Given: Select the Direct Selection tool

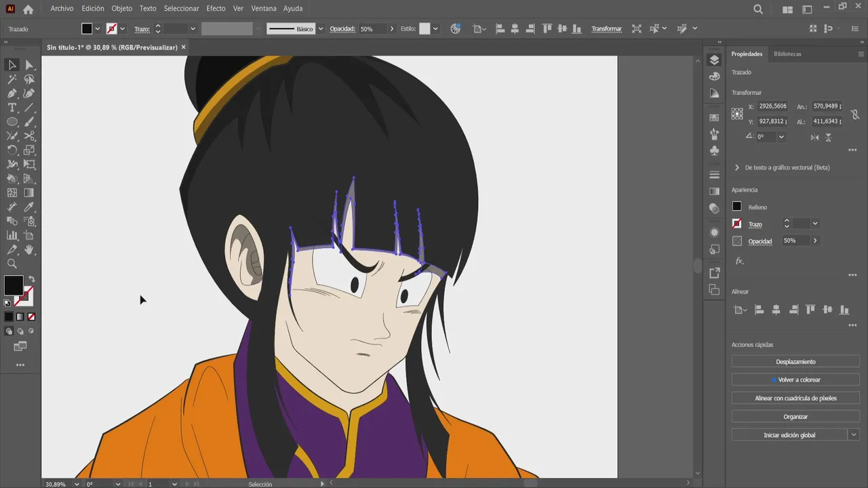Looking at the screenshot, I should (x=29, y=65).
